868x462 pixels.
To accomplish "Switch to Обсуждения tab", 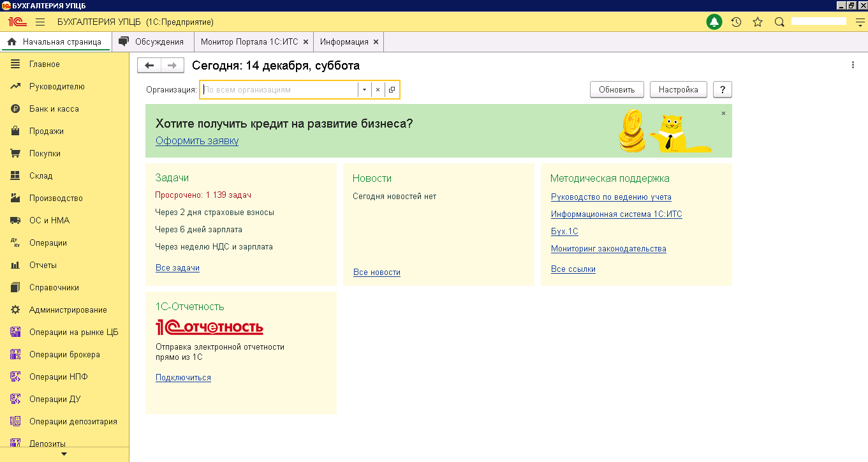I will (152, 41).
